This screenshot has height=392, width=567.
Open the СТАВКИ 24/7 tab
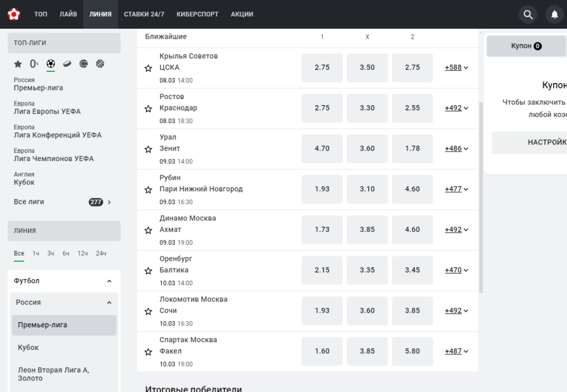coord(144,14)
